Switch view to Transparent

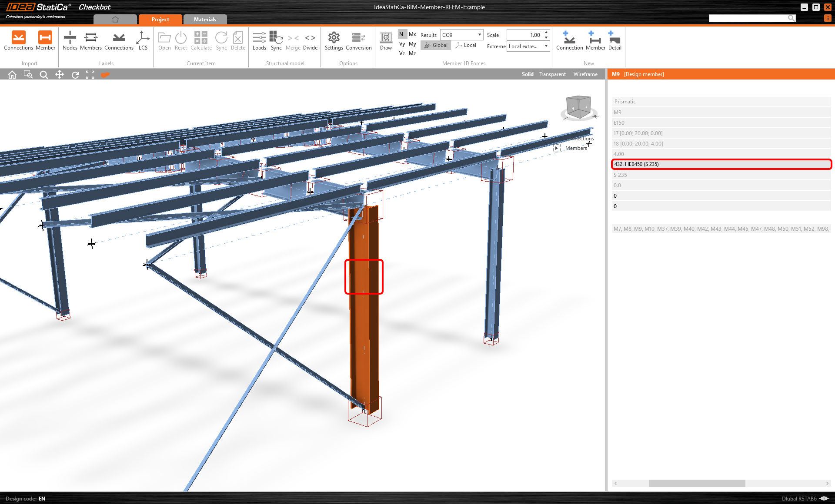click(x=552, y=74)
